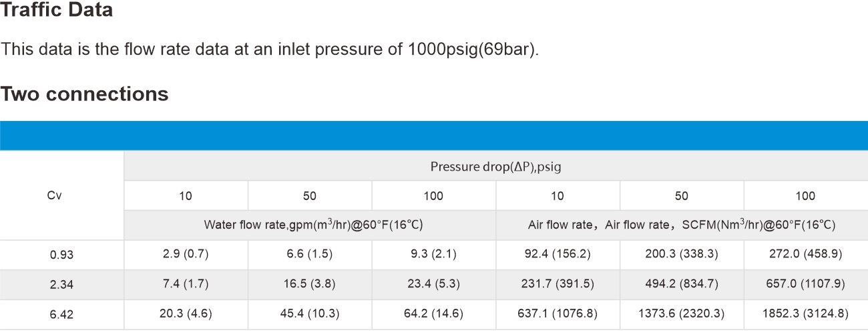This screenshot has width=868, height=331.
Task: Click the 1852.3 (3124.8) cell
Action: [x=806, y=314]
